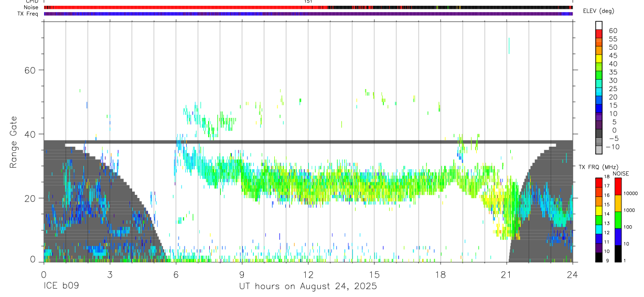Click the -10 label on elevation legend

(x=614, y=147)
